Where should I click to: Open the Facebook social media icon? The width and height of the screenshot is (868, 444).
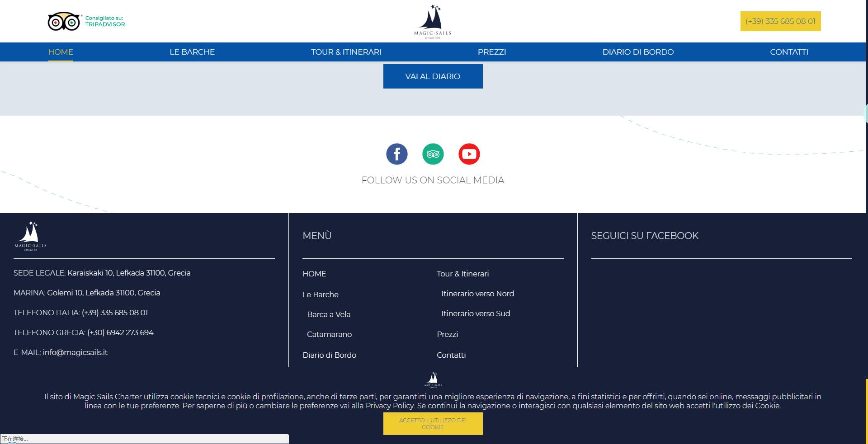[x=396, y=154]
